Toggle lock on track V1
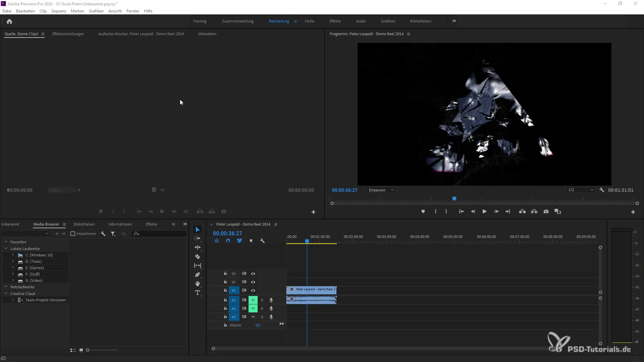The width and height of the screenshot is (644, 362). pos(225,290)
